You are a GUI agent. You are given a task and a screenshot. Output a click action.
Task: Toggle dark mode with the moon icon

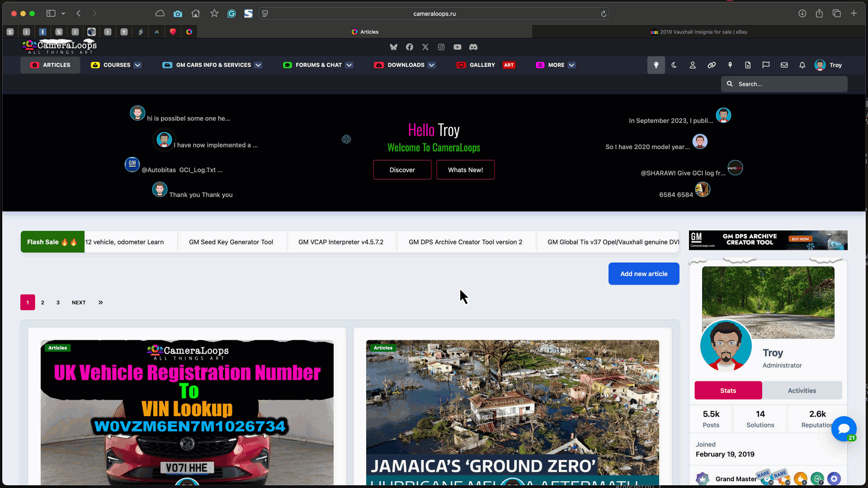click(674, 65)
